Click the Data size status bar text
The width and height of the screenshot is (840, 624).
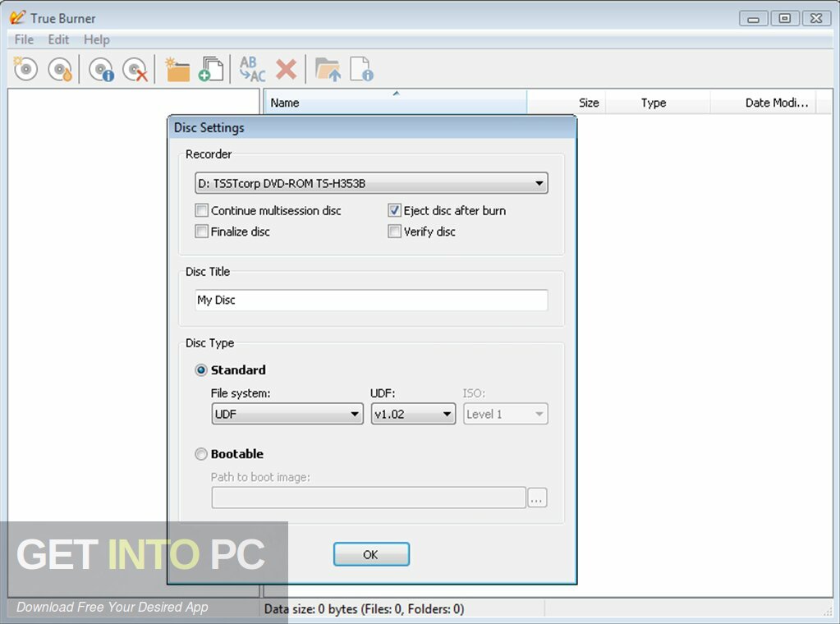pos(365,609)
